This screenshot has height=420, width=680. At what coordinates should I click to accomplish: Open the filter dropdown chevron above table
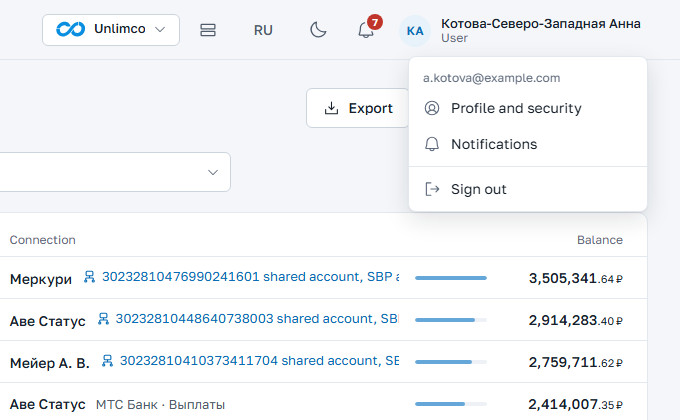pyautogui.click(x=212, y=172)
